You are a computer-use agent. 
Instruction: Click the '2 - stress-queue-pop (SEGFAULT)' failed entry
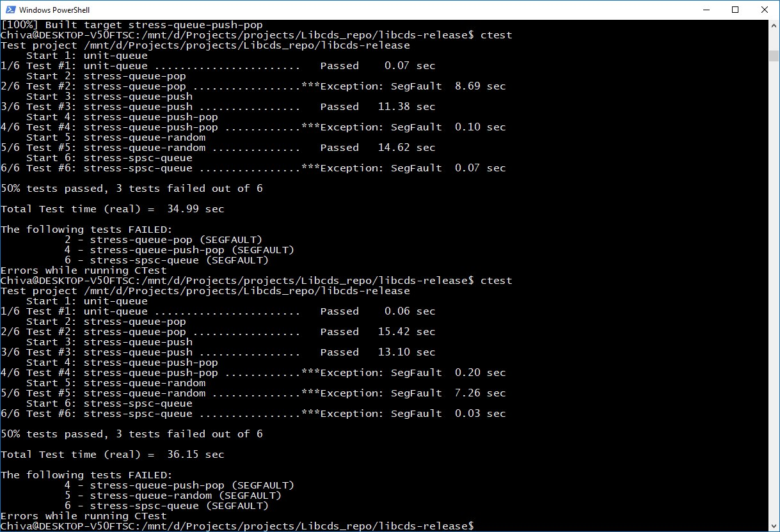(163, 240)
